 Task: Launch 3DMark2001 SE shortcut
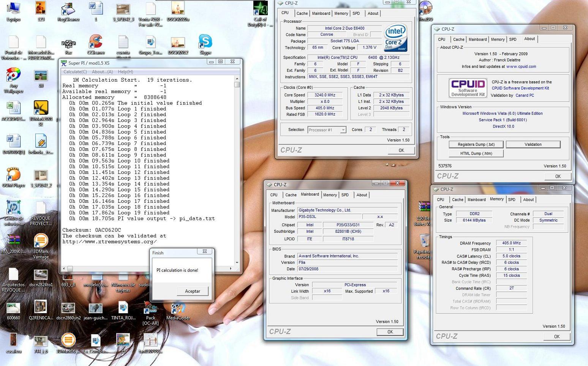(41, 114)
